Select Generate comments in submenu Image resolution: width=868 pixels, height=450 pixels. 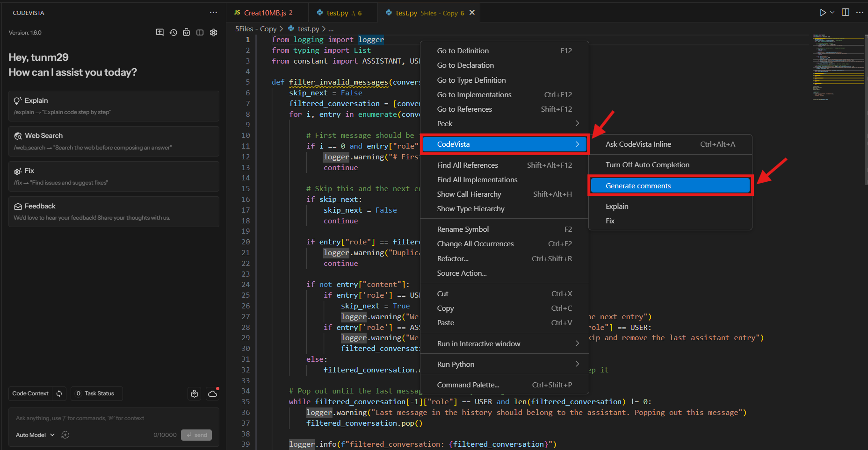670,186
